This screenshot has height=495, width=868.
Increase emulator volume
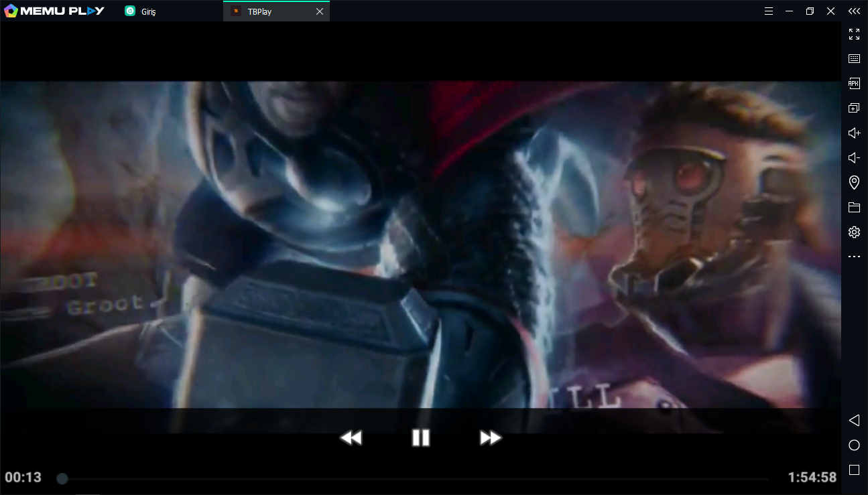point(854,133)
